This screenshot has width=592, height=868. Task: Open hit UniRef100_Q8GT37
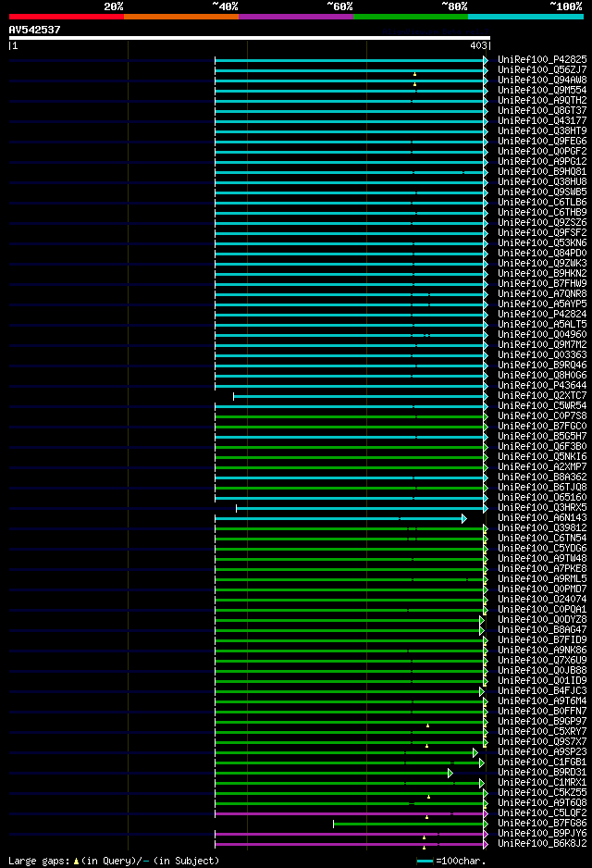542,111
